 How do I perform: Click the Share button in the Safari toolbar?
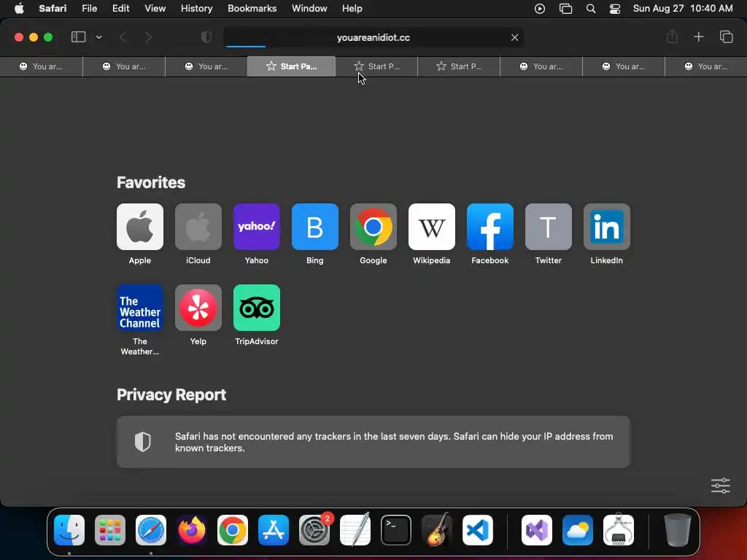672,36
